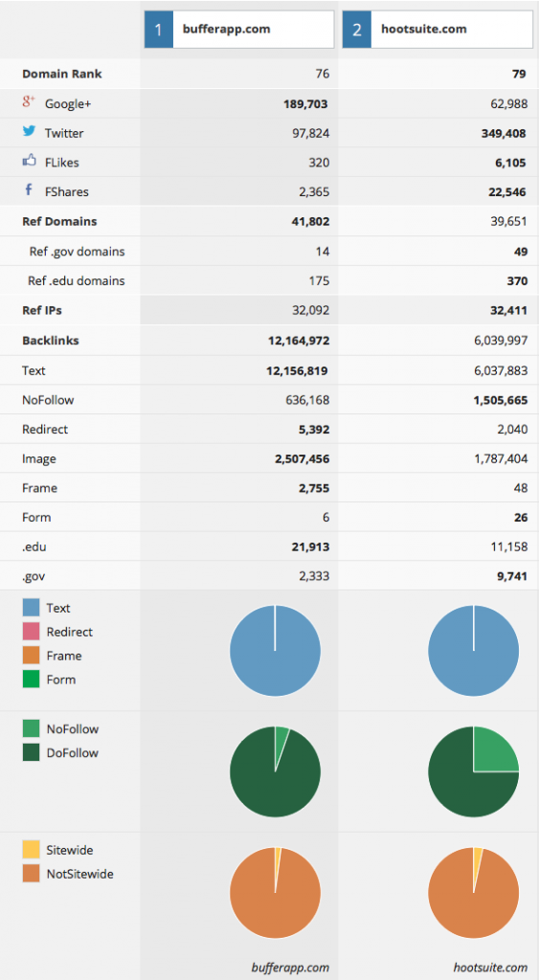Click the Backlinks row label

pos(51,341)
